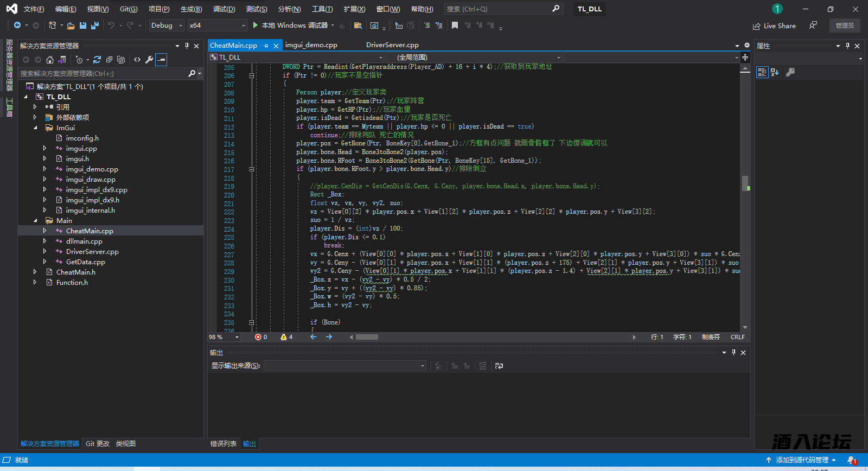Go to next issue arrow

[x=329, y=337]
